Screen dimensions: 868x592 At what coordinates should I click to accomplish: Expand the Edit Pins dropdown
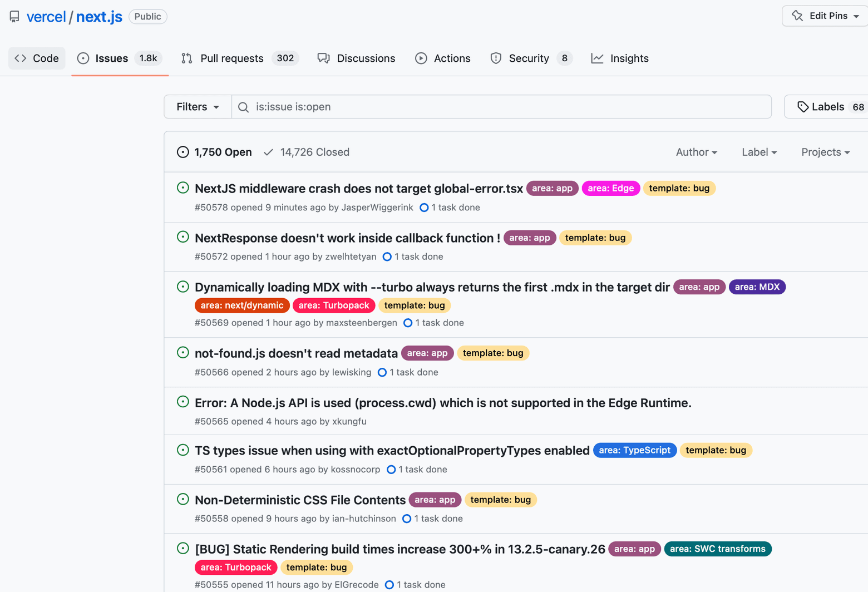pyautogui.click(x=826, y=16)
